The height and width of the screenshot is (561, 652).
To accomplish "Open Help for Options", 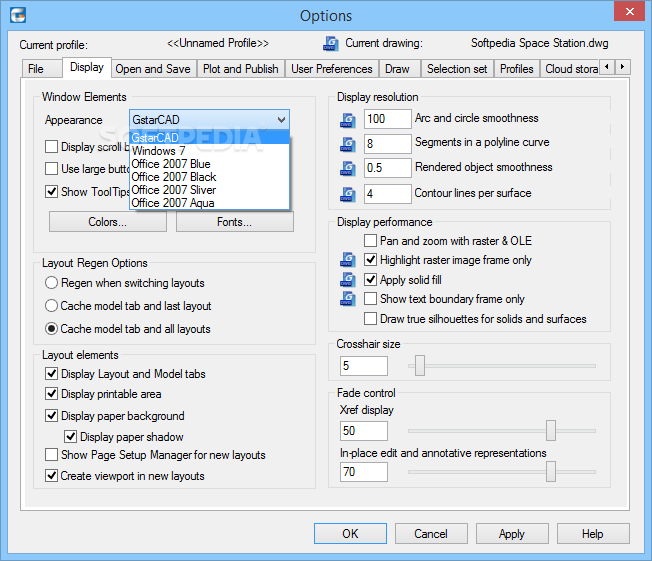I will click(593, 534).
